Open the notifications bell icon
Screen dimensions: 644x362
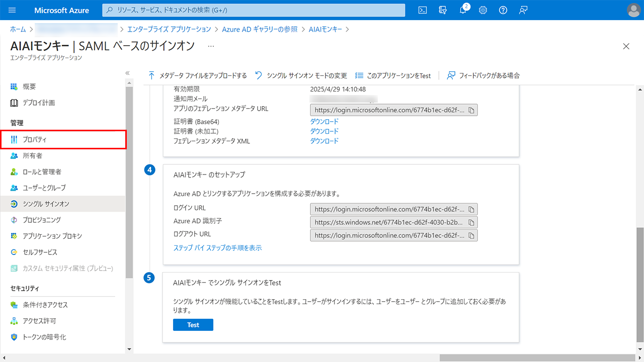[463, 10]
